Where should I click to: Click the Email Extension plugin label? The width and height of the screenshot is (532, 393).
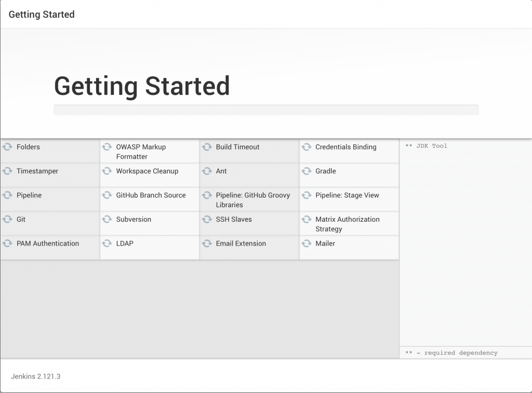[241, 243]
